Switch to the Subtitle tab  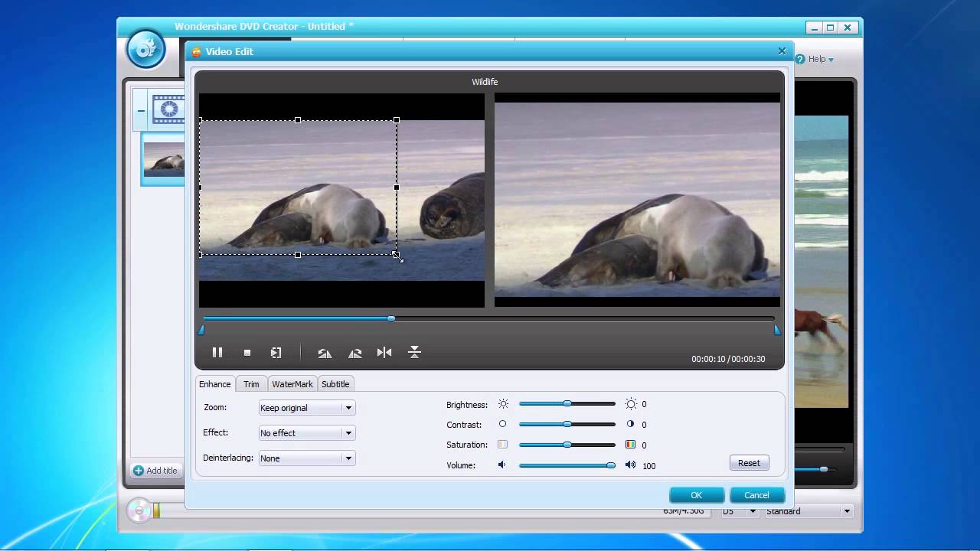click(335, 384)
